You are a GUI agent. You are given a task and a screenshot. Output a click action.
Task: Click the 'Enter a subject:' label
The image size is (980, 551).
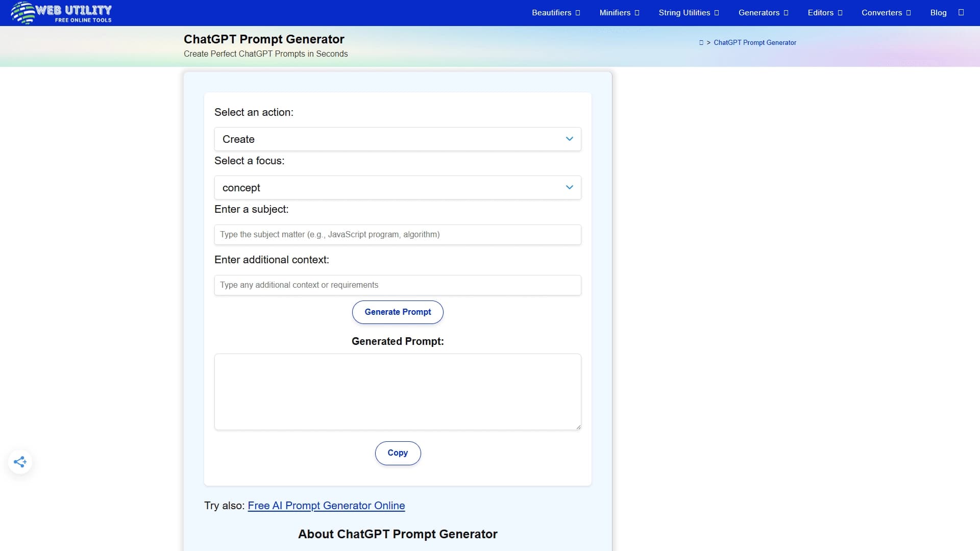(x=251, y=209)
